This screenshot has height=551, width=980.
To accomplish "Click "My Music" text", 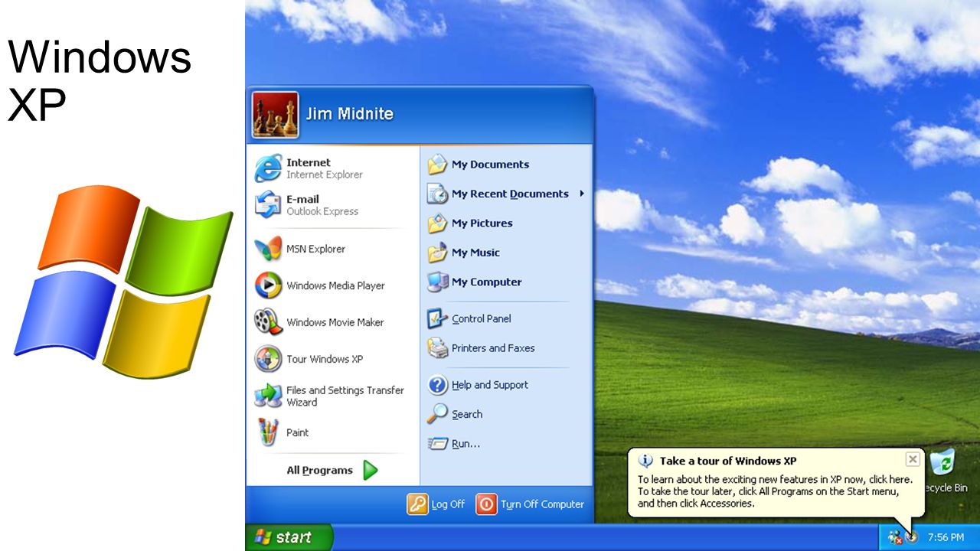I will click(475, 253).
